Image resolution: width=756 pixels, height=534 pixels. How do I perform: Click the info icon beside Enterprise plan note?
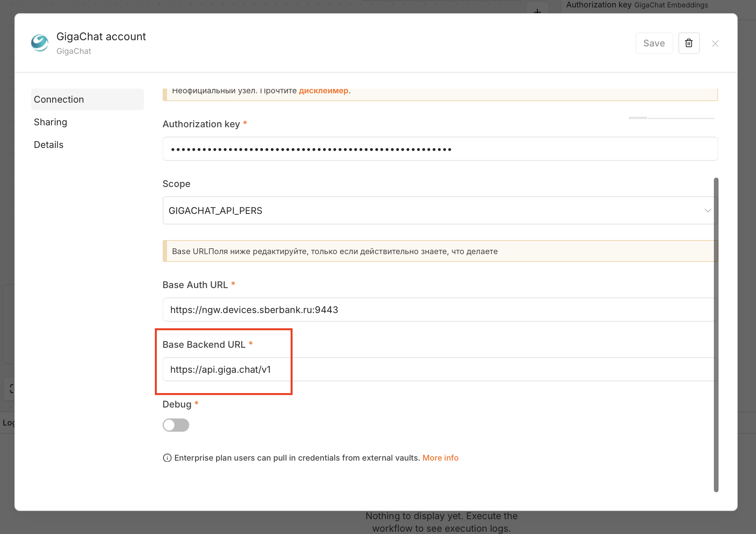(x=167, y=458)
